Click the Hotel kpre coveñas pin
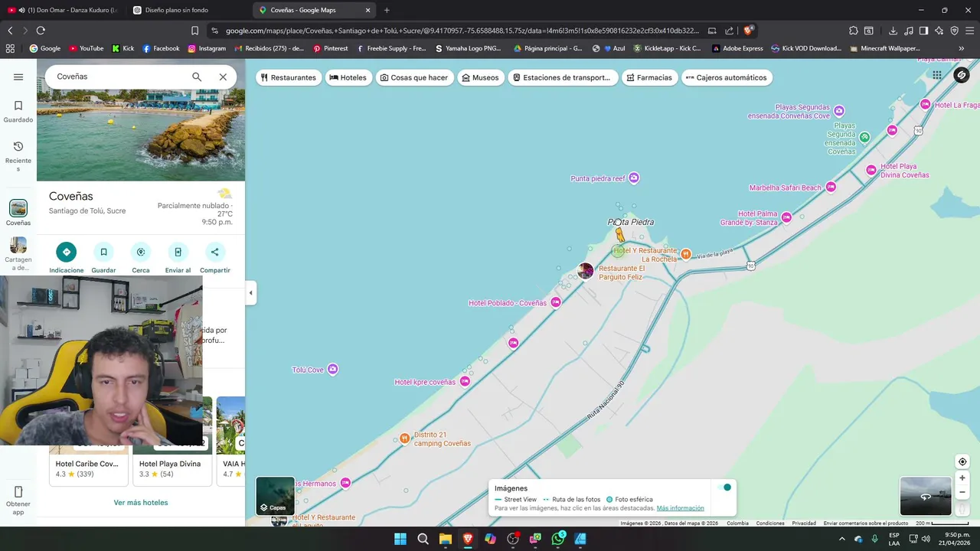 coord(464,382)
